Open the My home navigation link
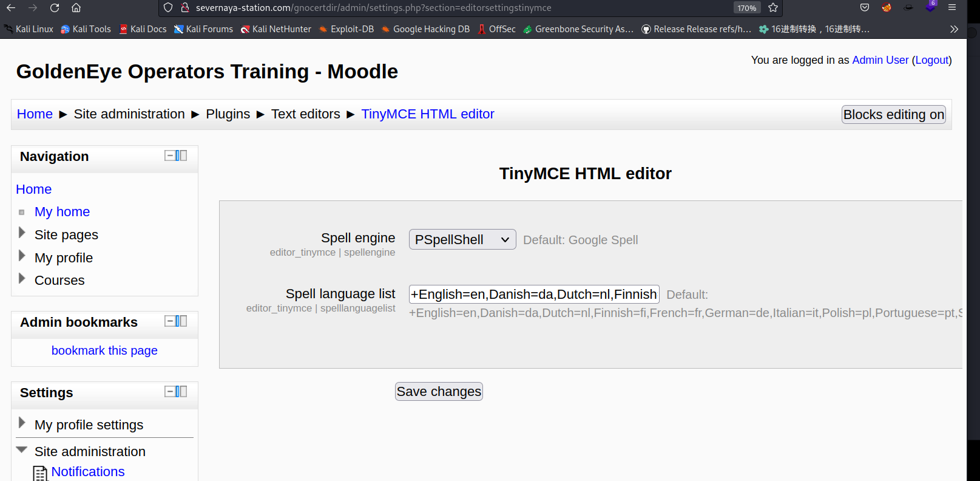The image size is (980, 481). 62,212
